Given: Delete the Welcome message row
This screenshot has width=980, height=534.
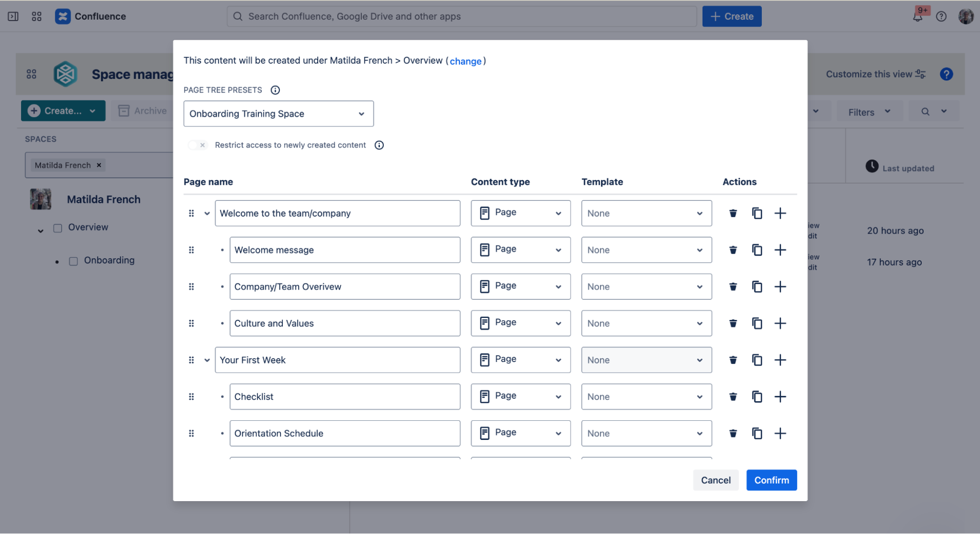Looking at the screenshot, I should 733,250.
